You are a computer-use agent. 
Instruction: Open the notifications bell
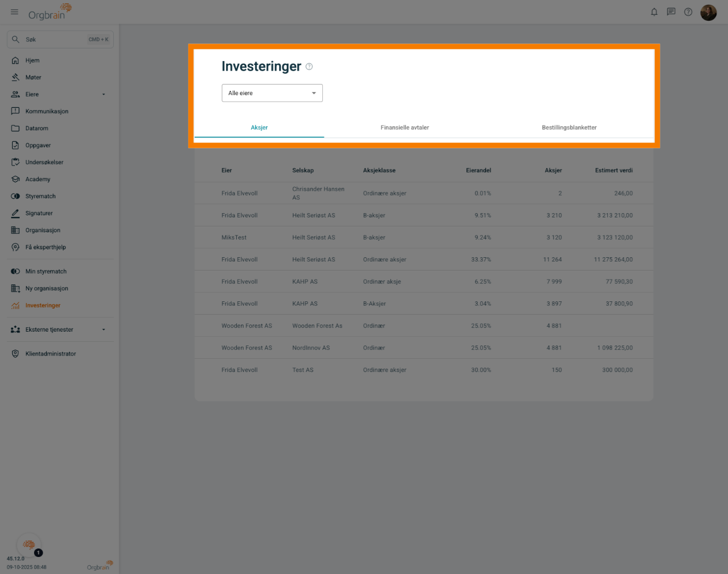(x=654, y=12)
